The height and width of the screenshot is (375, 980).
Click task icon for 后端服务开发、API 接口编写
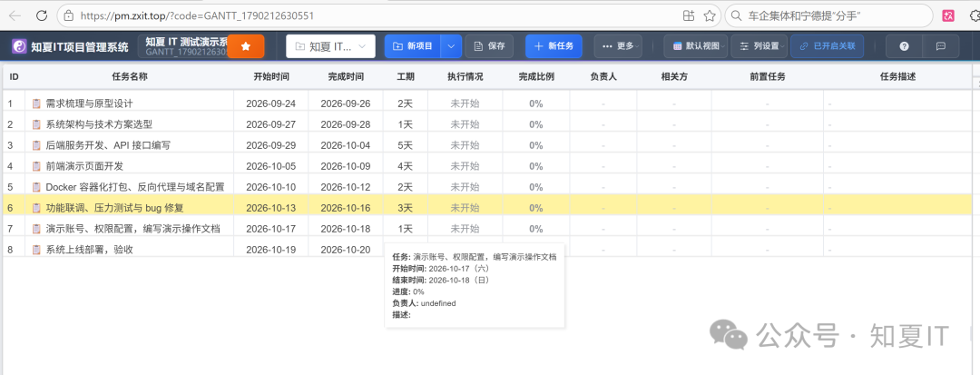(x=36, y=145)
